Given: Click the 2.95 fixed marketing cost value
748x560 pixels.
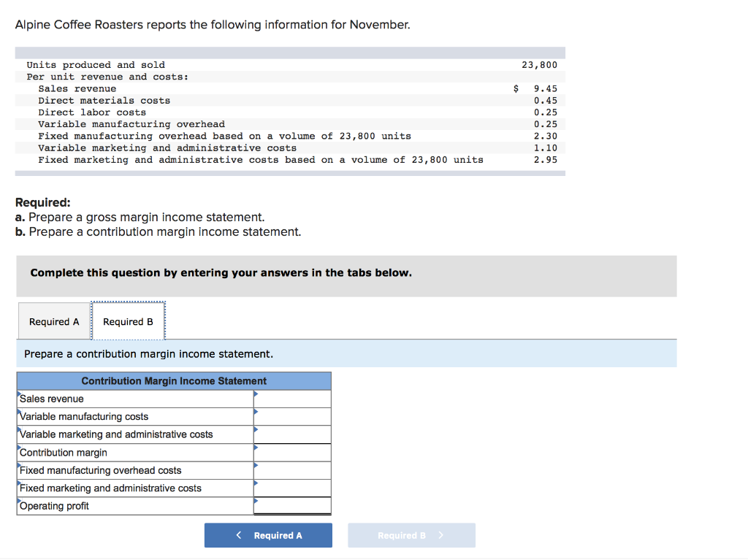Looking at the screenshot, I should click(x=545, y=160).
